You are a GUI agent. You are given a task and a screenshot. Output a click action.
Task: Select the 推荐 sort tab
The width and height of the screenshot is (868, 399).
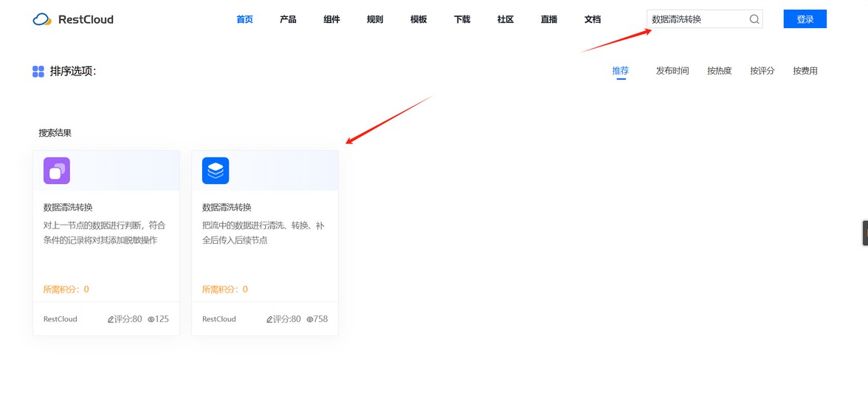click(x=621, y=71)
